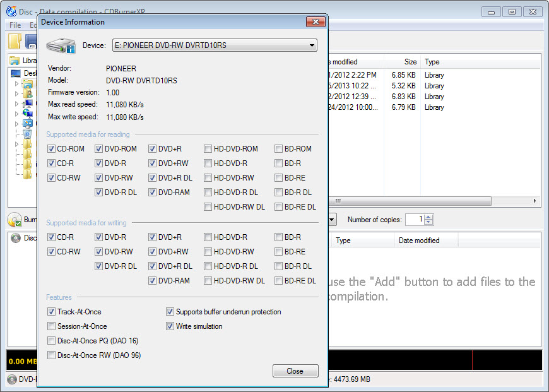This screenshot has height=392, width=549.
Task: Select the Network globe icon in the tree
Action: pyautogui.click(x=28, y=114)
